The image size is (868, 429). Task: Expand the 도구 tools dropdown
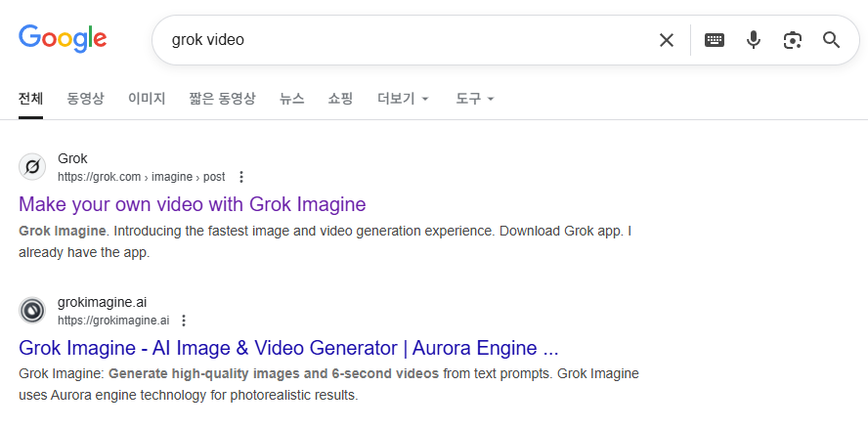click(474, 99)
